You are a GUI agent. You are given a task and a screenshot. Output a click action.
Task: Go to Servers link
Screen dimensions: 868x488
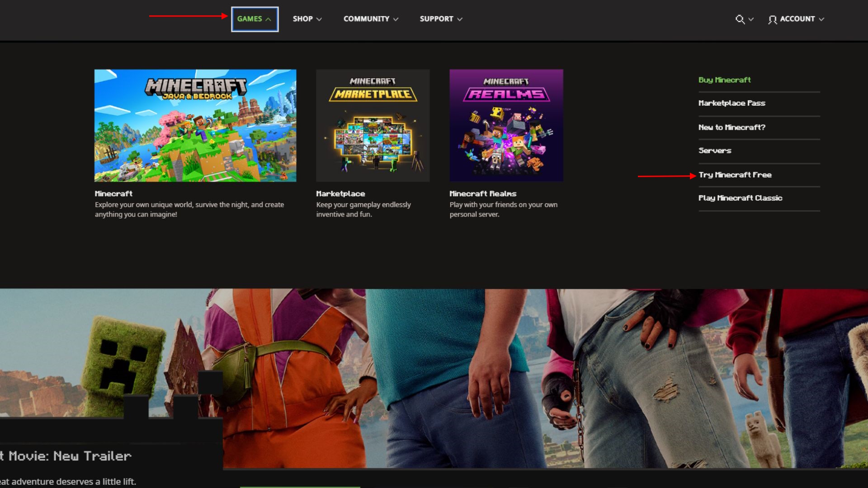click(x=714, y=150)
